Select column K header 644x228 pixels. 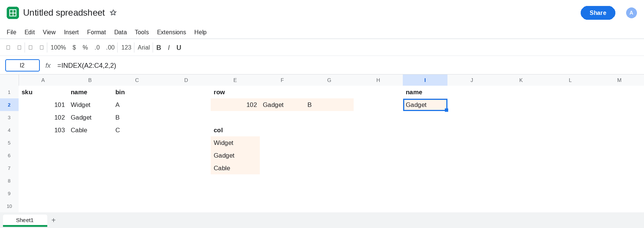(521, 80)
